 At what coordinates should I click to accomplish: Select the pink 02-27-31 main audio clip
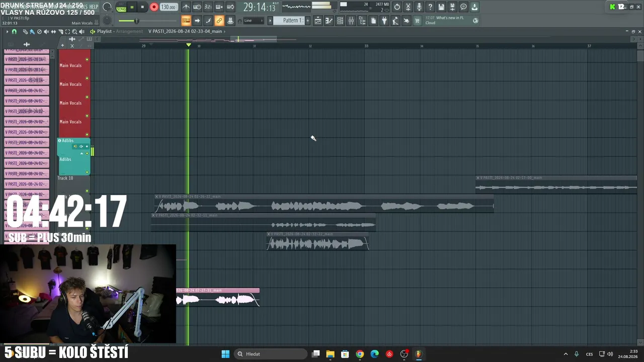(x=218, y=297)
